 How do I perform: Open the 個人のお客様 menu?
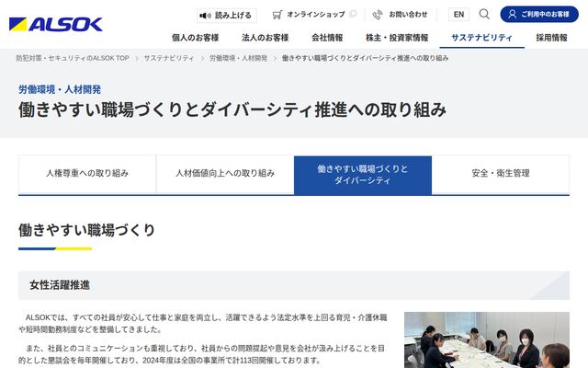click(x=196, y=38)
